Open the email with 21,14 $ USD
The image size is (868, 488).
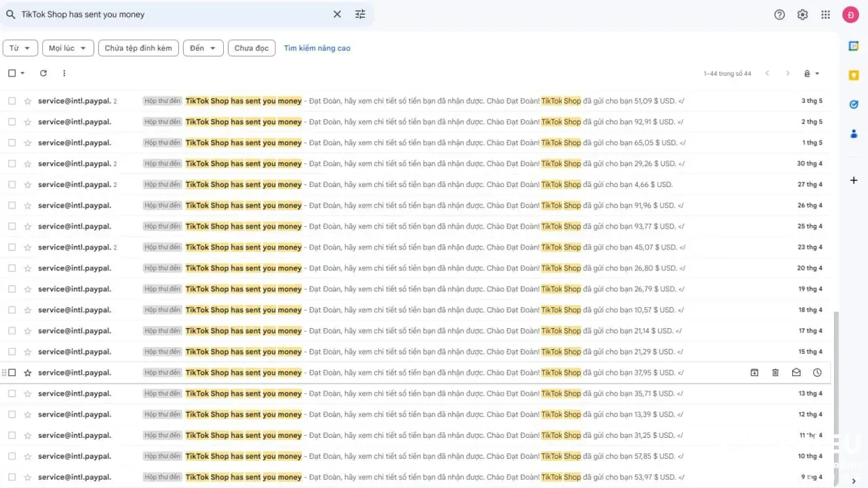click(415, 331)
